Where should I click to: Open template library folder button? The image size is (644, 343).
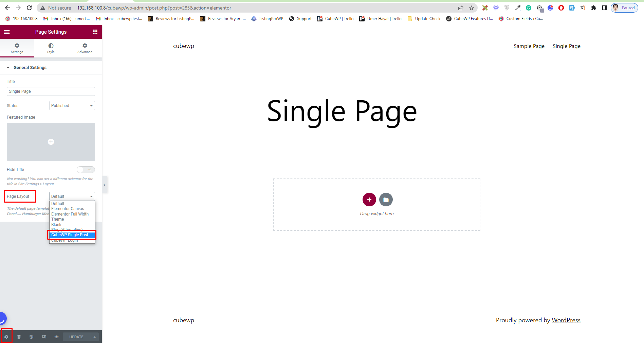coord(386,200)
